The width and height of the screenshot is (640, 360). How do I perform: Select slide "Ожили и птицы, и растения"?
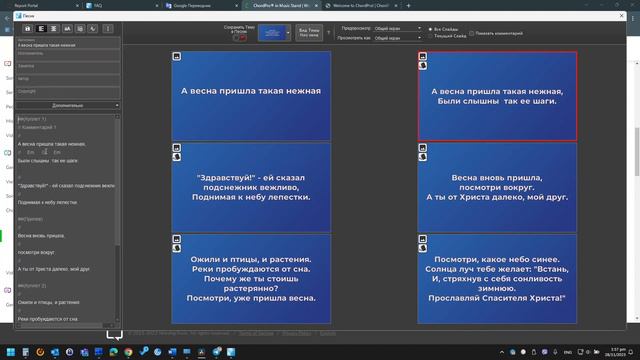[x=251, y=278]
